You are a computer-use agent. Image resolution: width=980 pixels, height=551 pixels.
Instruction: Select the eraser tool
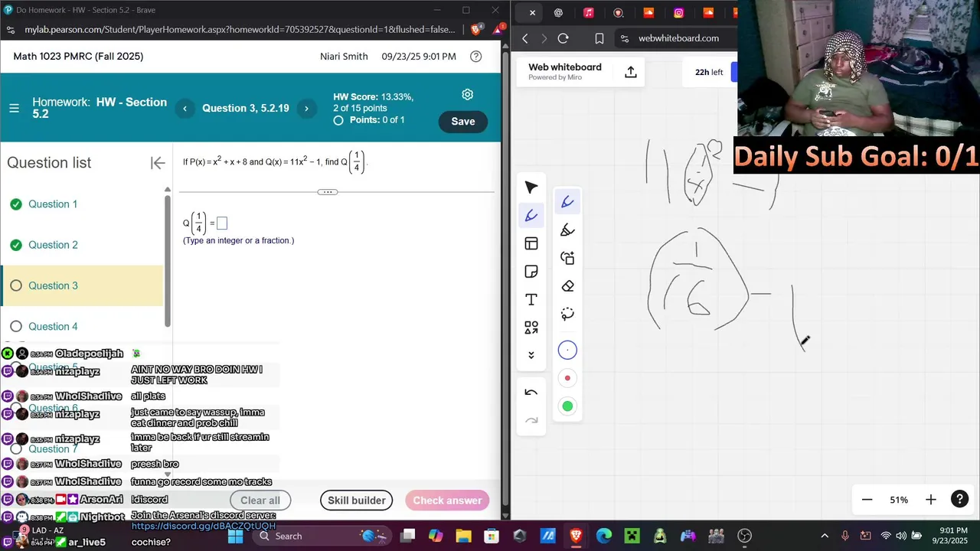coord(567,286)
